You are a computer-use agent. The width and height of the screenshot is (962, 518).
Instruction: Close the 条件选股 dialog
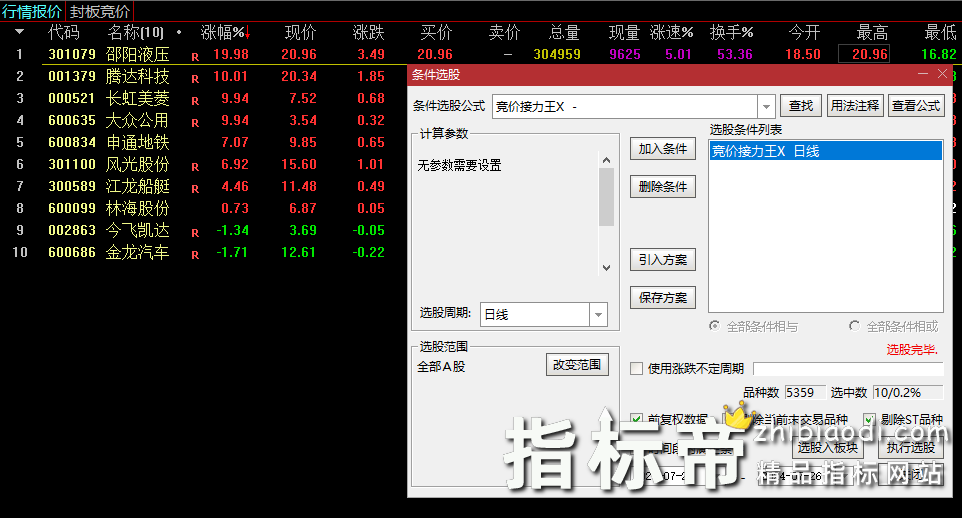[942, 74]
